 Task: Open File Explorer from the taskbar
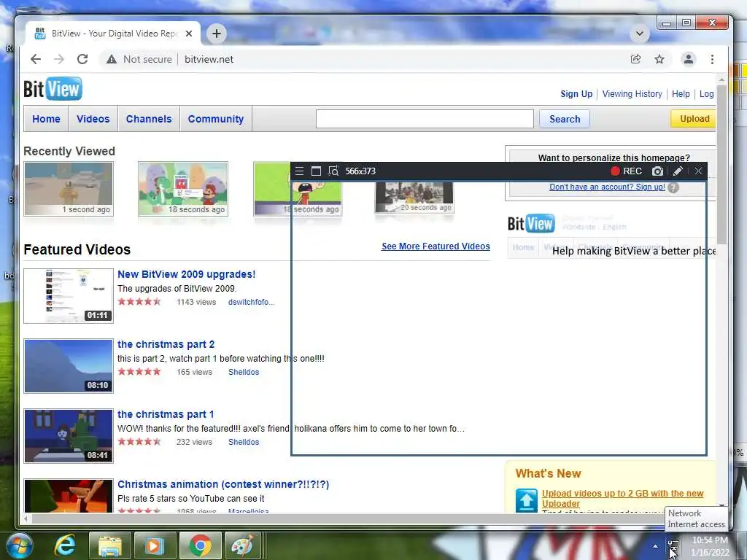click(x=109, y=545)
